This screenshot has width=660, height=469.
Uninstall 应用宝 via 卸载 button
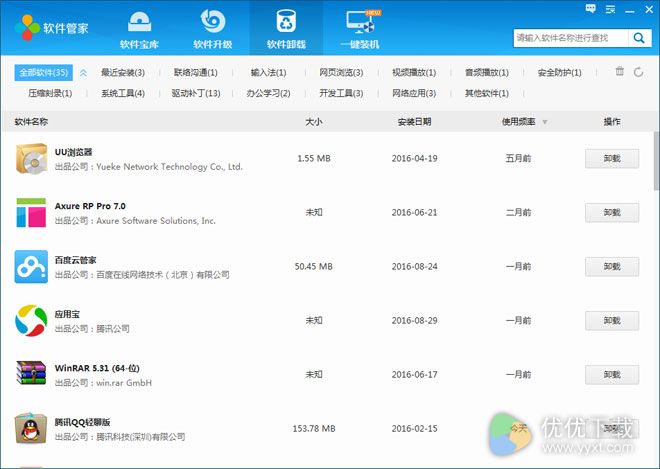[x=612, y=320]
